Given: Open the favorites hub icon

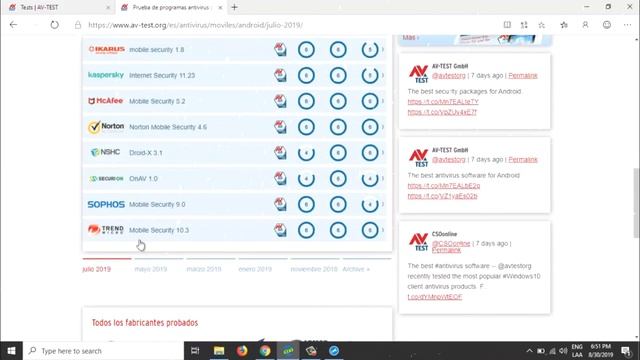Looking at the screenshot, I should [564, 25].
